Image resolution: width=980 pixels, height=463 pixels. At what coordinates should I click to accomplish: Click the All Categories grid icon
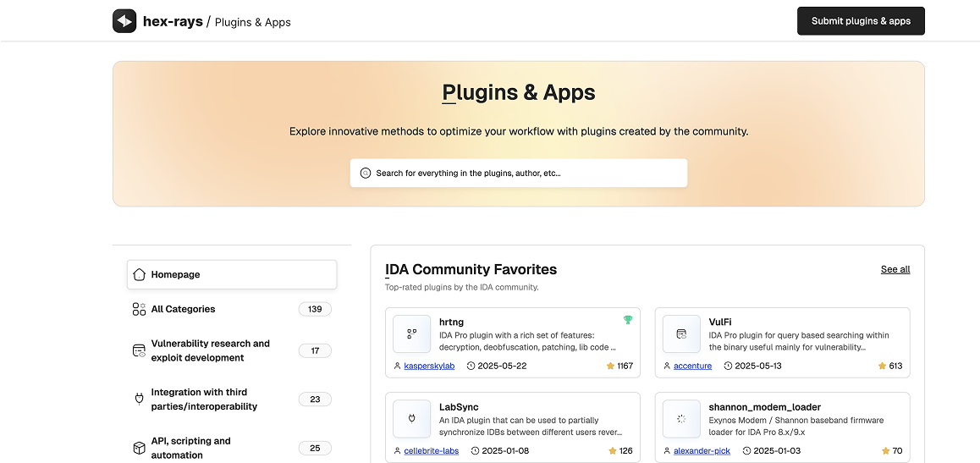point(140,309)
